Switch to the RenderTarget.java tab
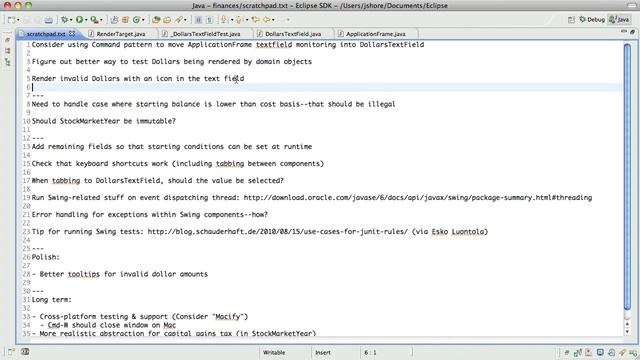The image size is (640, 360). (x=121, y=34)
